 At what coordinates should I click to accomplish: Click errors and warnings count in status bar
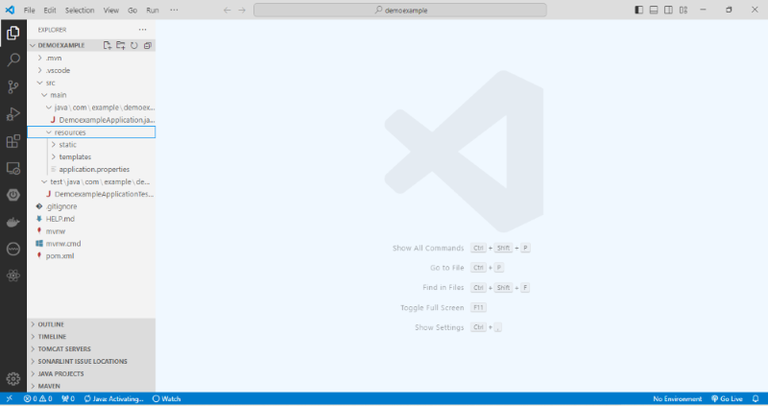(38, 399)
